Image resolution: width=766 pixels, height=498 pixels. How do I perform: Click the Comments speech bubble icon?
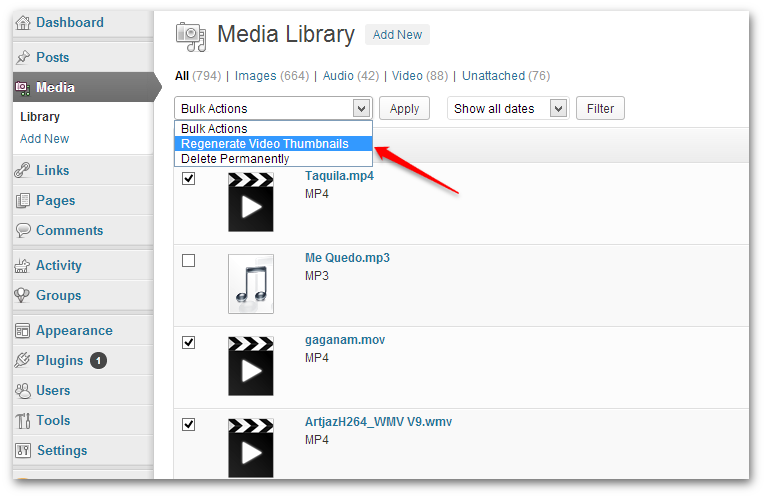23,230
